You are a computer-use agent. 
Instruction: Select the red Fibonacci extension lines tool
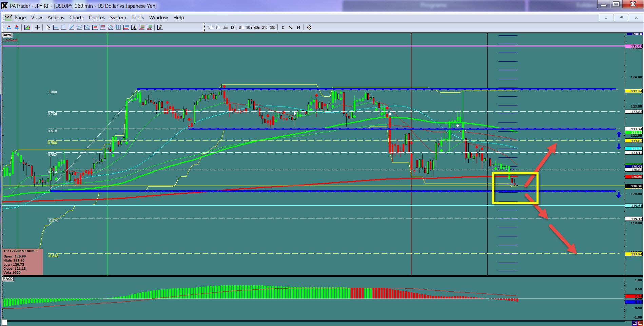click(102, 27)
